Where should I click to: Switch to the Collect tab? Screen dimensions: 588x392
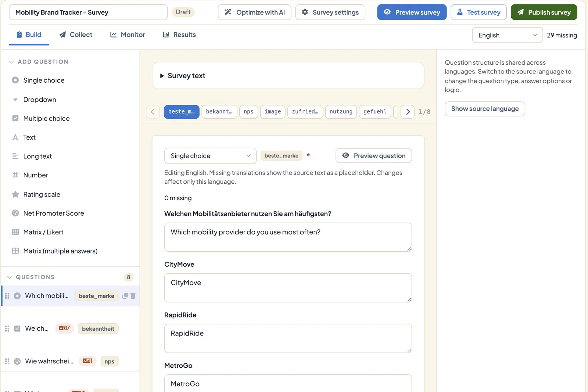76,35
